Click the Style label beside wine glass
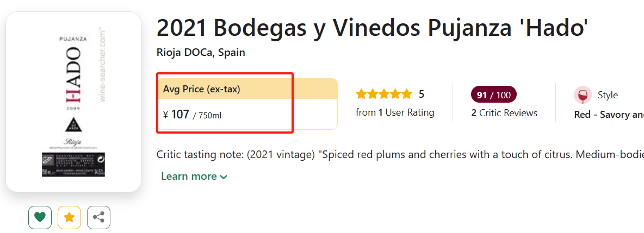This screenshot has width=644, height=233. 608,95
